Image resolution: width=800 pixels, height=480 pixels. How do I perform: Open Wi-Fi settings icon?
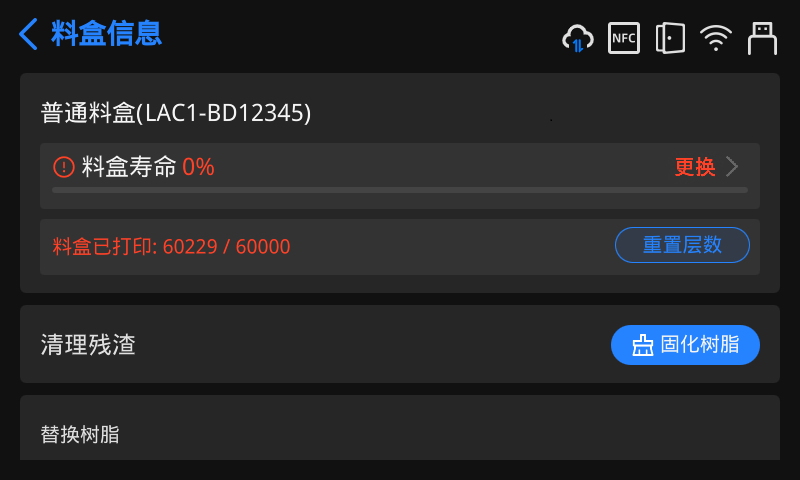pyautogui.click(x=716, y=38)
